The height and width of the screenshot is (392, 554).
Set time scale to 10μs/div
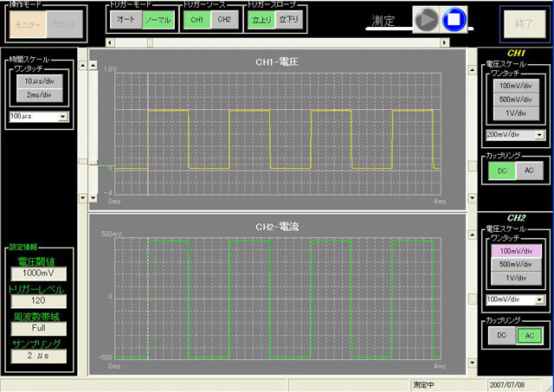point(40,81)
